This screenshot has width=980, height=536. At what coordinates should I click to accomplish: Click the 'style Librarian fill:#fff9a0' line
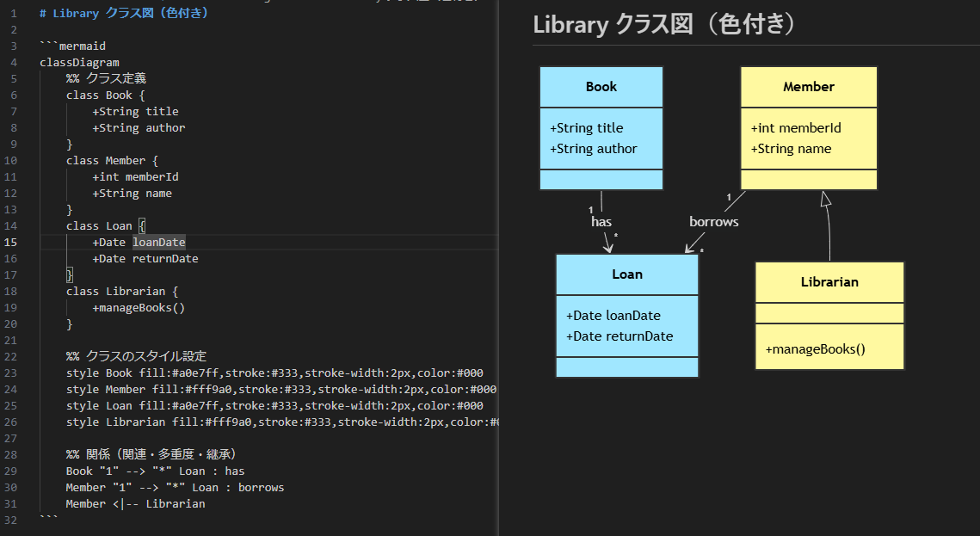282,422
